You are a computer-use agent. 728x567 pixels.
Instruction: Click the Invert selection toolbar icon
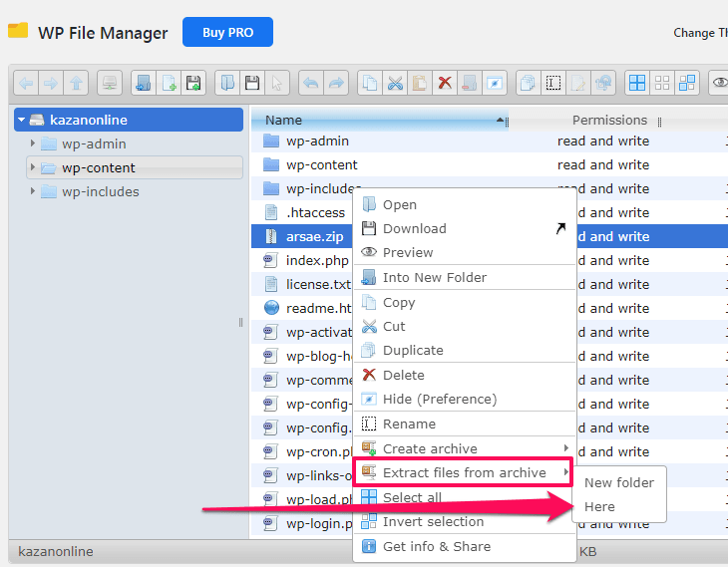pyautogui.click(x=687, y=83)
